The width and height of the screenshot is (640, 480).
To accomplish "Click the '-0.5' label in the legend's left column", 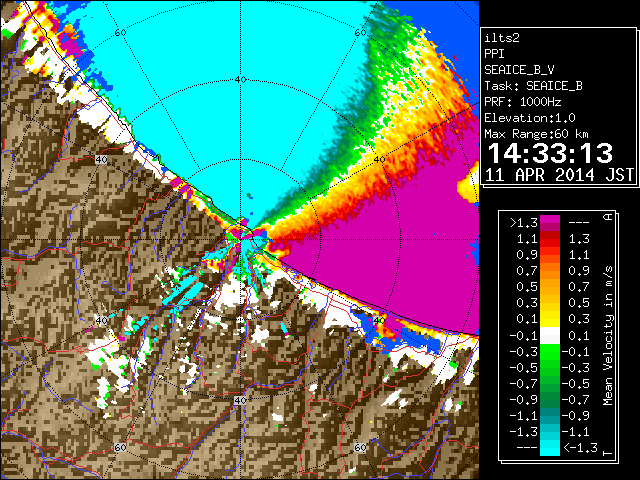I will click(x=524, y=367).
